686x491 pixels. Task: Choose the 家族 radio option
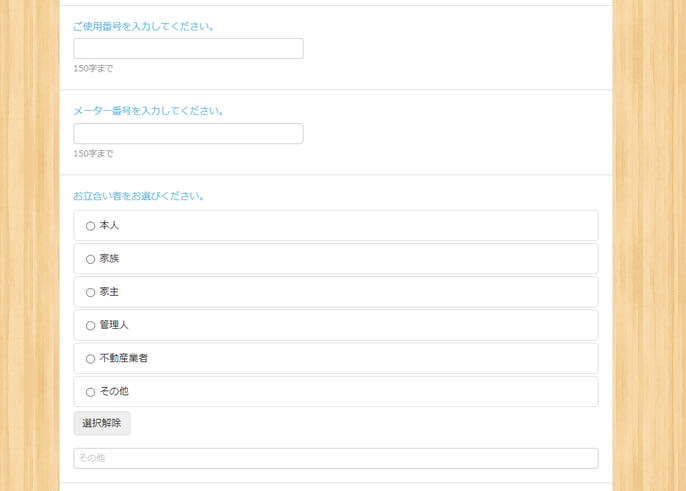90,259
